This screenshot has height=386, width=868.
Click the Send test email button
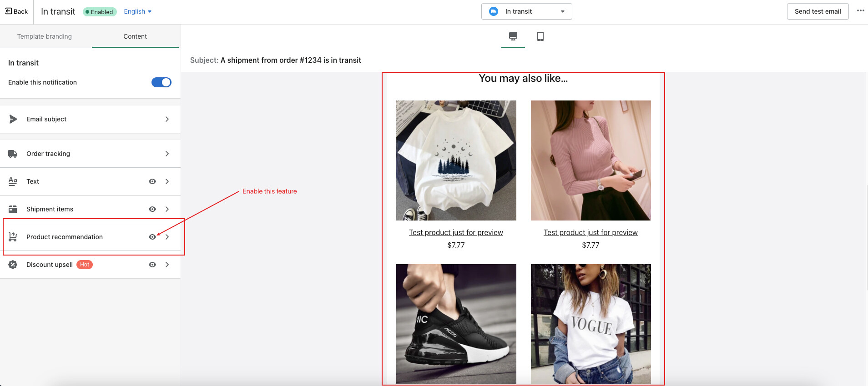click(x=818, y=11)
